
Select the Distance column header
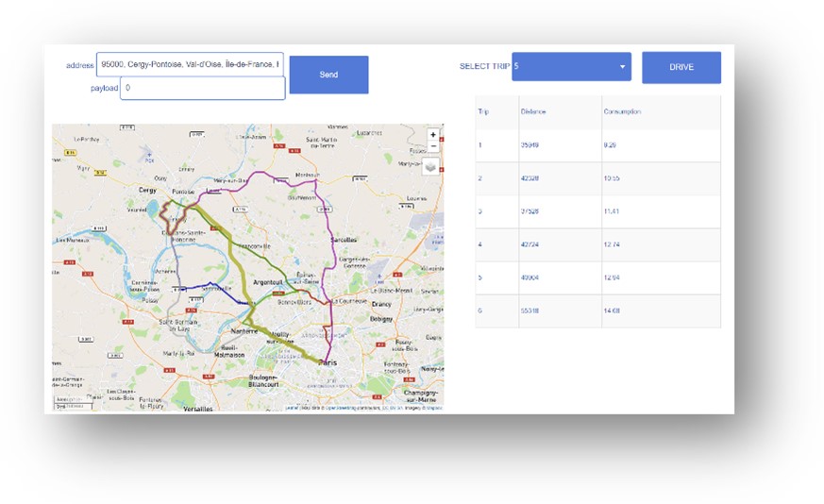click(534, 111)
